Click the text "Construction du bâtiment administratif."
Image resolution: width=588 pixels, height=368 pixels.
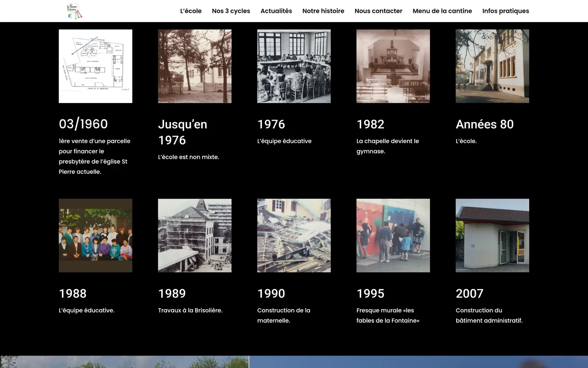(489, 316)
